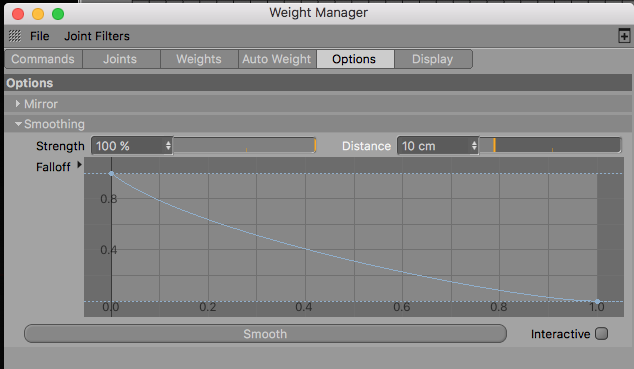Image resolution: width=634 pixels, height=369 pixels.
Task: Switch to the Commands tab
Action: coord(43,59)
